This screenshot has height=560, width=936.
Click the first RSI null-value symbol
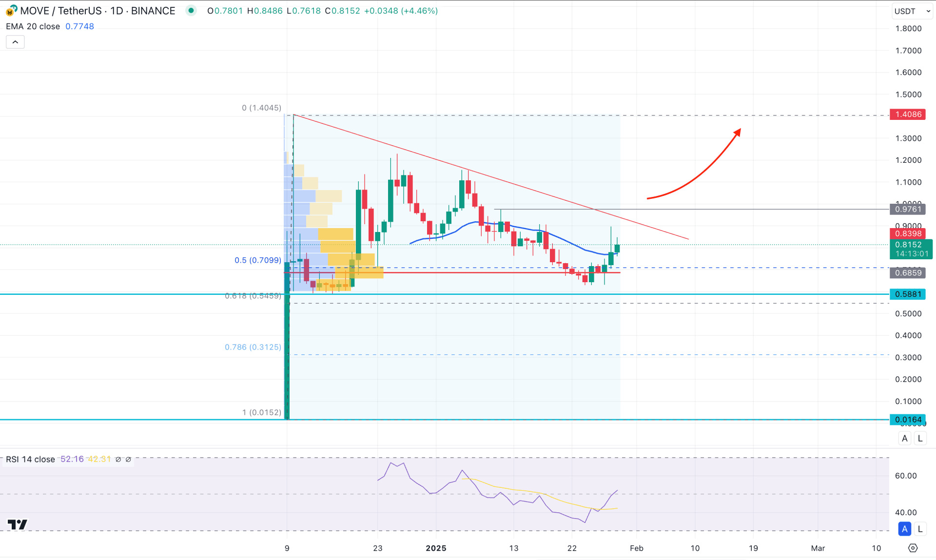[x=118, y=459]
